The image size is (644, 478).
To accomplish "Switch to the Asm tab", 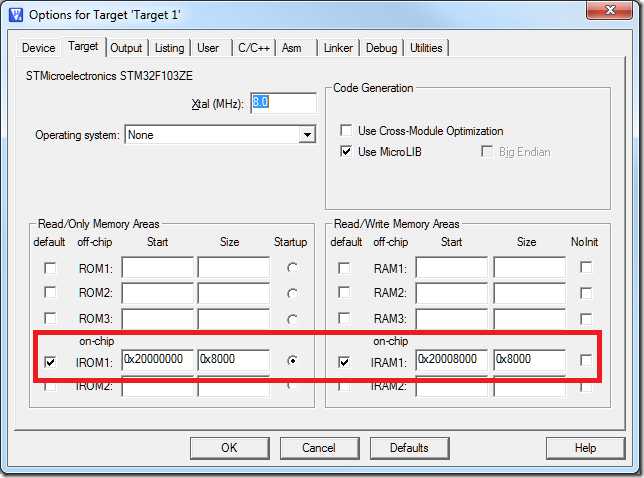I will [x=292, y=48].
